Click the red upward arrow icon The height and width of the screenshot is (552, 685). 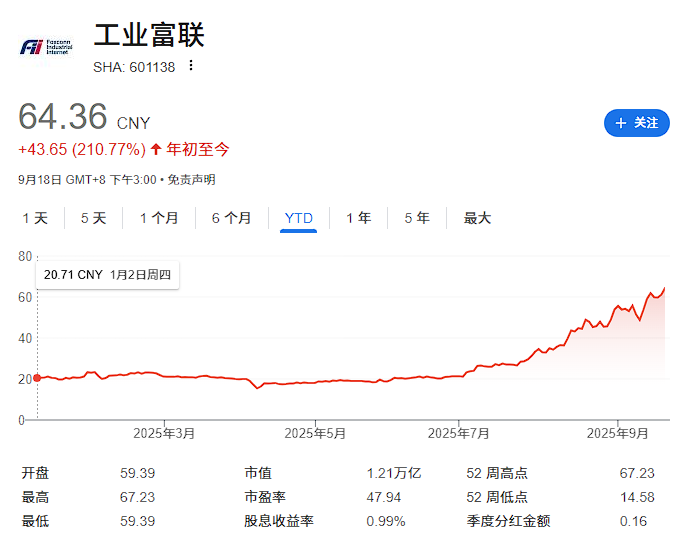(x=156, y=149)
